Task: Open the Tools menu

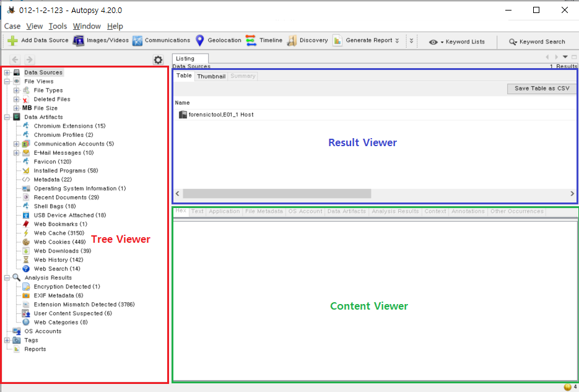Action: [58, 26]
